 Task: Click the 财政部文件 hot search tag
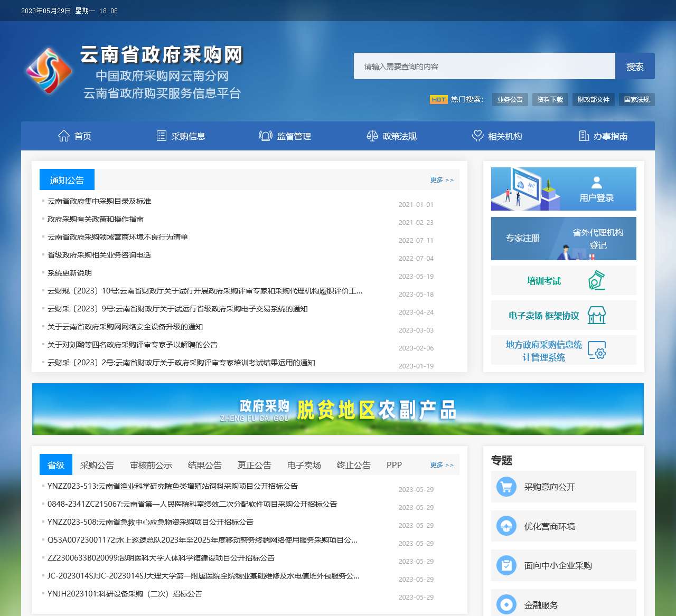click(593, 99)
